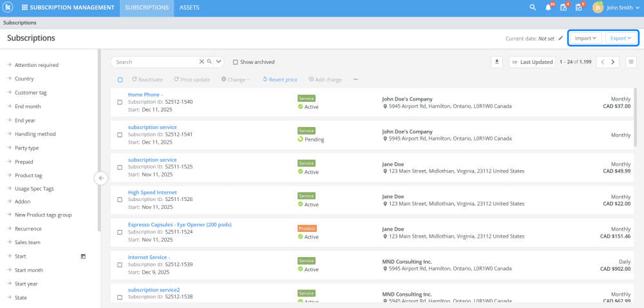This screenshot has height=308, width=644.
Task: Open High Speed Internet subscription link
Action: pyautogui.click(x=153, y=192)
